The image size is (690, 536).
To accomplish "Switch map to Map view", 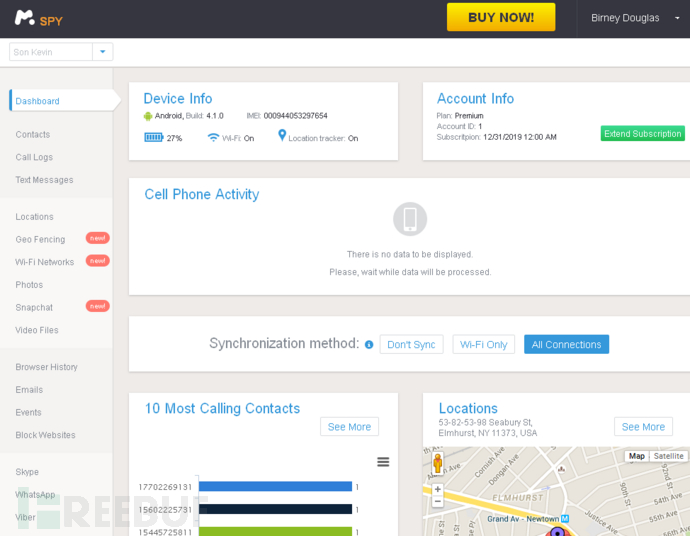I will (637, 456).
